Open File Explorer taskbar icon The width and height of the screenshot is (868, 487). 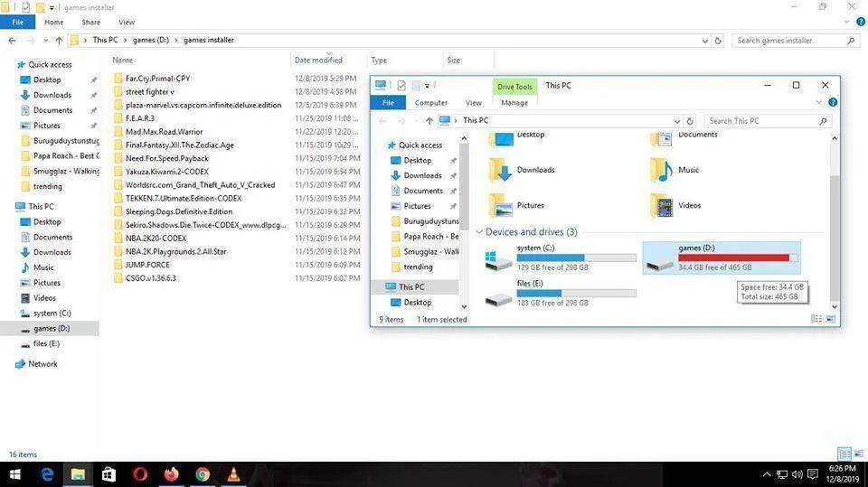78,474
